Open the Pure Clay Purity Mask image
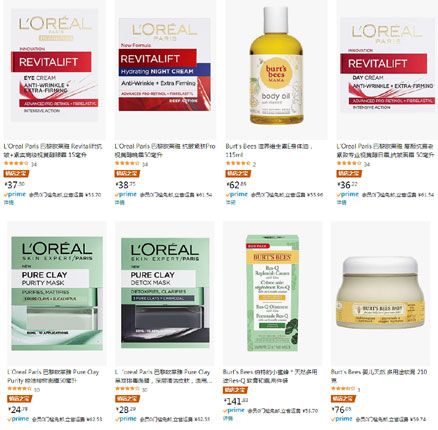The width and height of the screenshot is (438, 430). click(57, 293)
